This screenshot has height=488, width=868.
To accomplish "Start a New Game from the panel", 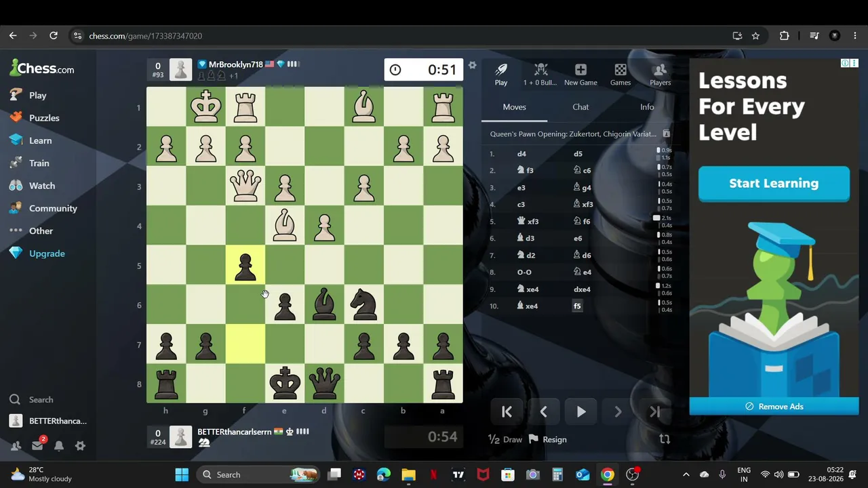I will (x=580, y=75).
